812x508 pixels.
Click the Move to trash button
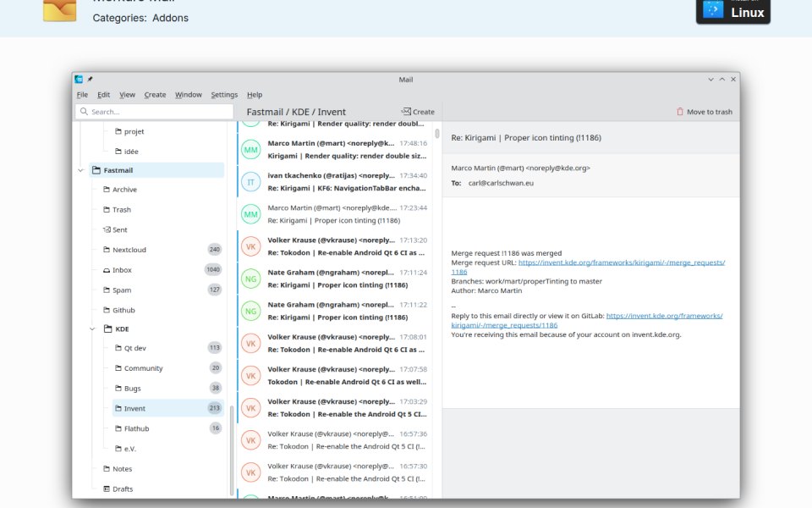[x=705, y=112]
